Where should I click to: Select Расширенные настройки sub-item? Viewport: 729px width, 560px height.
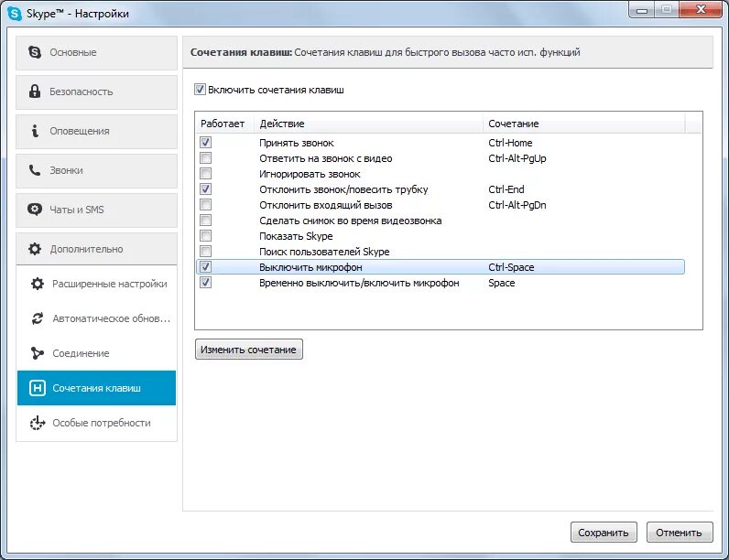[97, 284]
